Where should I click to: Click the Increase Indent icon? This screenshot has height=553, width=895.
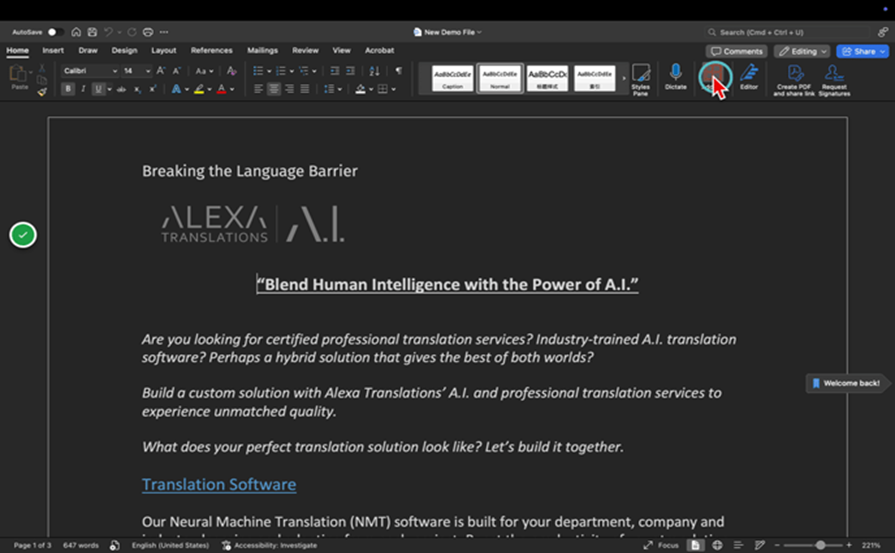pyautogui.click(x=350, y=71)
